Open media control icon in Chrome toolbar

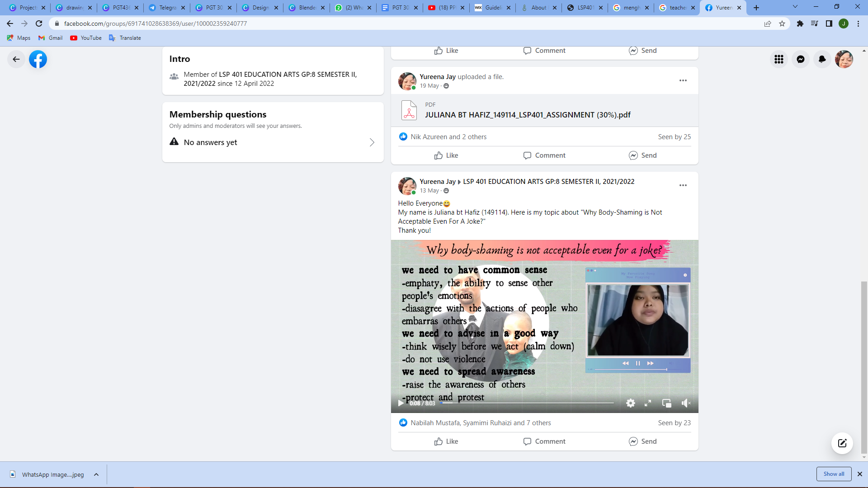click(x=815, y=23)
